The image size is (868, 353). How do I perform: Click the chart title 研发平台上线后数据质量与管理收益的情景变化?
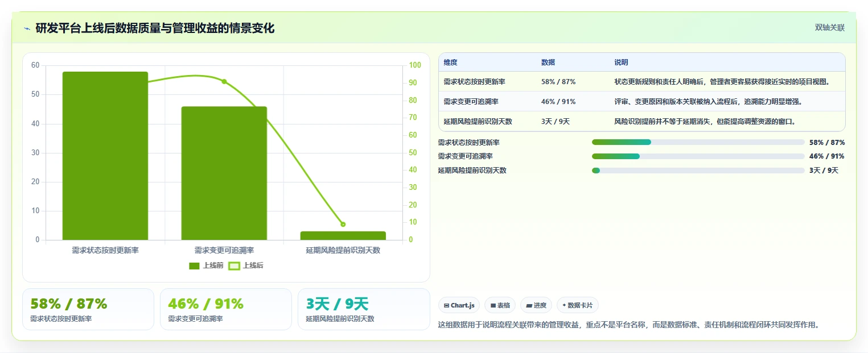tap(155, 28)
